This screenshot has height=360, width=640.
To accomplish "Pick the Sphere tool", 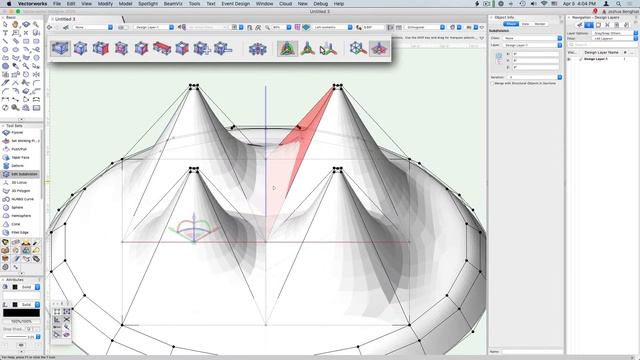I will (20, 207).
